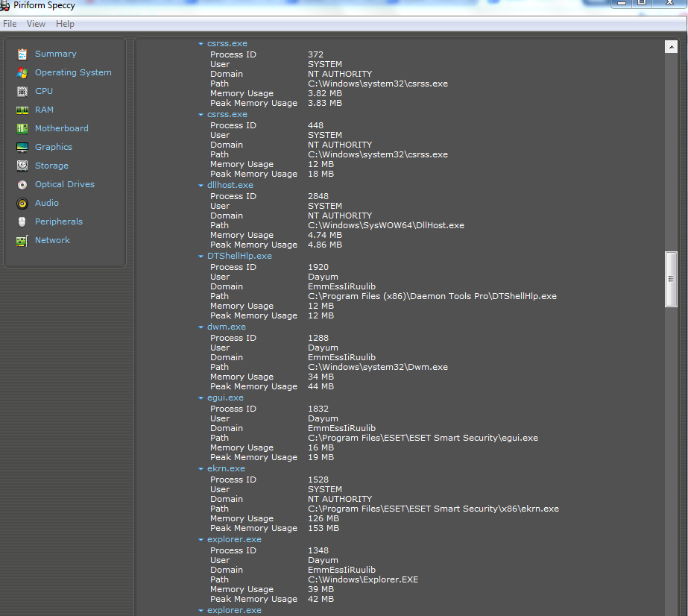Click the vertical scrollbar thumb
This screenshot has width=688, height=616.
click(x=671, y=279)
